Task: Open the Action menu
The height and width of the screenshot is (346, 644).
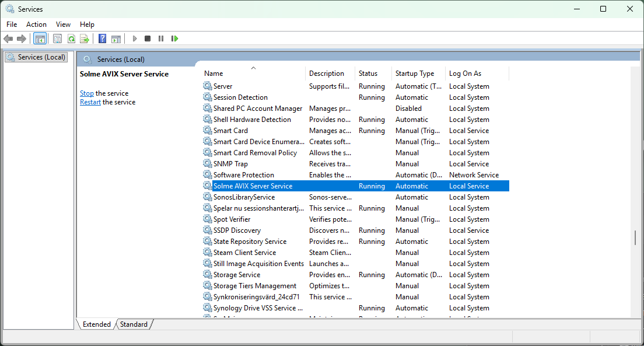Action: (36, 25)
